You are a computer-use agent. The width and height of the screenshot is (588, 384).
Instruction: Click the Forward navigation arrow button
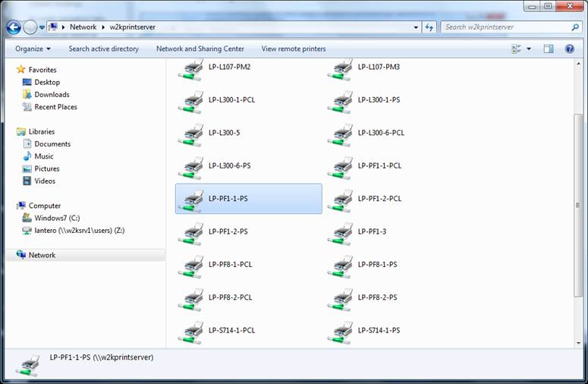[x=30, y=27]
